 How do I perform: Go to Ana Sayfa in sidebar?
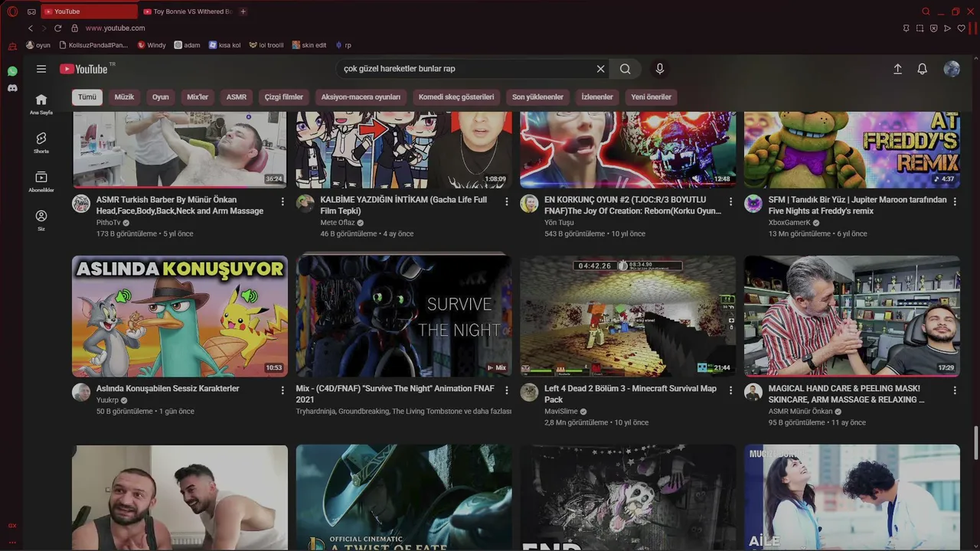pyautogui.click(x=41, y=104)
